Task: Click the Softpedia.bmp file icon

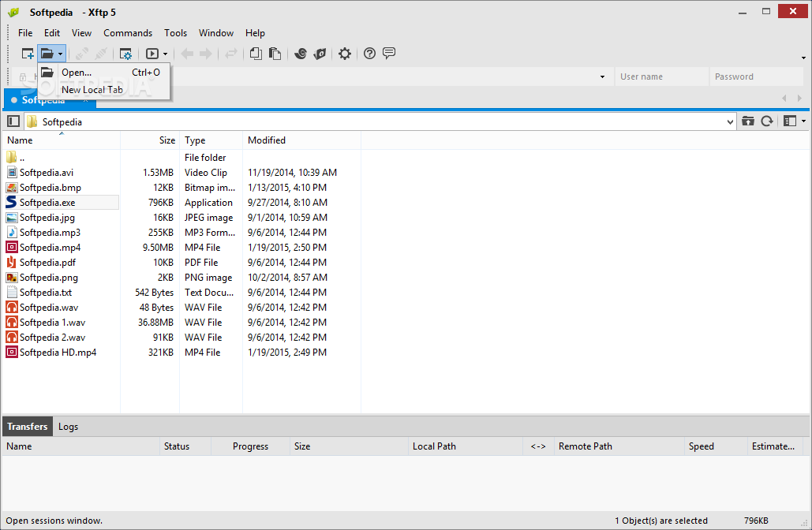Action: [x=11, y=188]
